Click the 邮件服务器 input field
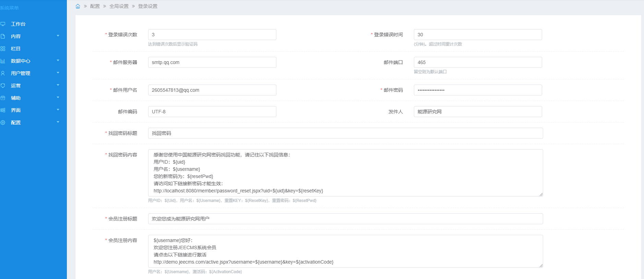The height and width of the screenshot is (279, 644). point(212,62)
